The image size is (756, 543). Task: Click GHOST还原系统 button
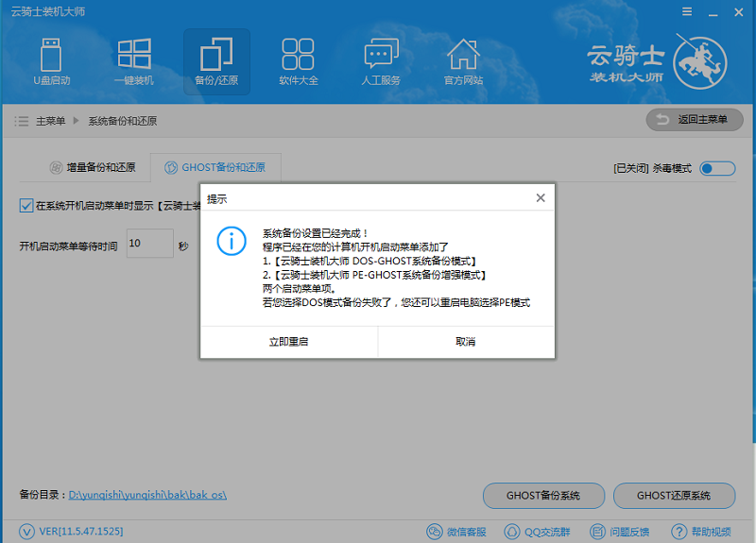click(674, 496)
